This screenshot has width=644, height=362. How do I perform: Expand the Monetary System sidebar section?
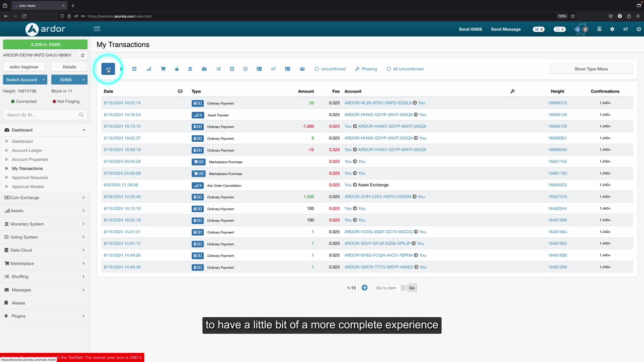45,224
